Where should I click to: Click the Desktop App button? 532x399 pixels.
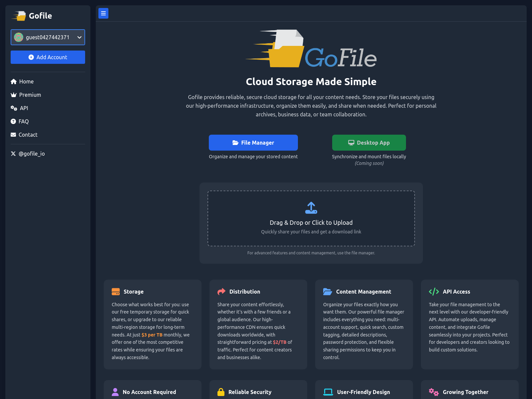[369, 143]
